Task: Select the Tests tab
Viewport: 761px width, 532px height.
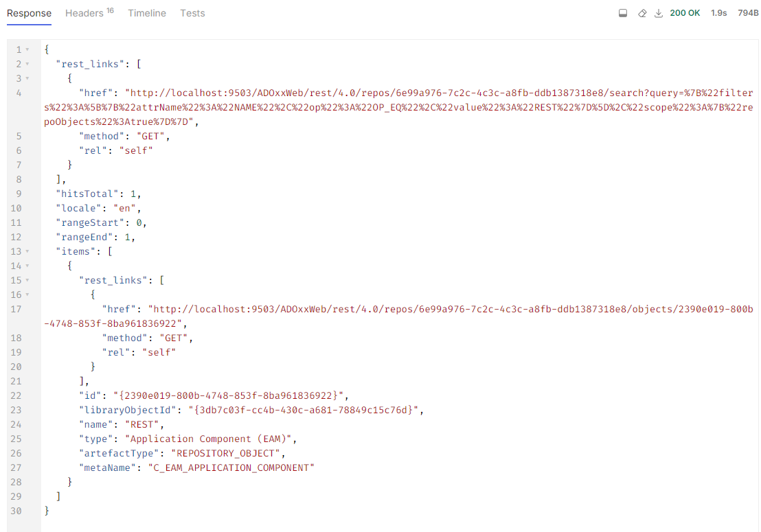Action: coord(192,13)
